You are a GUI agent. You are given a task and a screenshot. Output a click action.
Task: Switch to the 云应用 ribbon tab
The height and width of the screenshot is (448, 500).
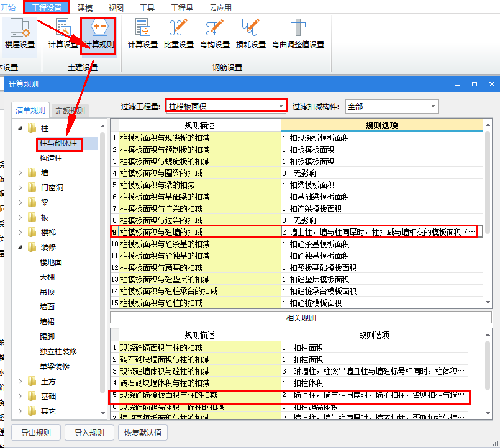[x=220, y=7]
